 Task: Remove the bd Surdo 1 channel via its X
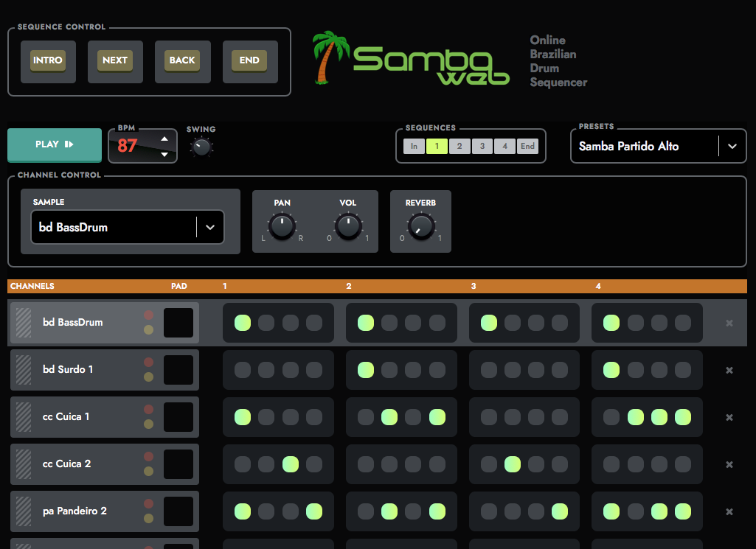click(729, 370)
